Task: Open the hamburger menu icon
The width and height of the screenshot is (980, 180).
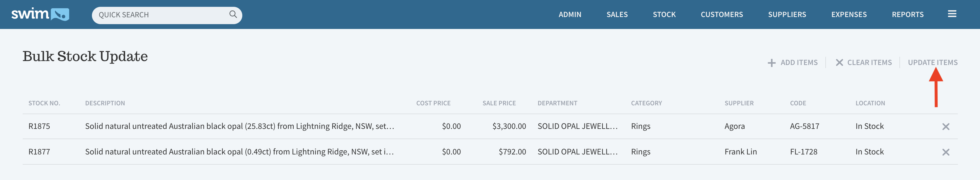Action: tap(952, 14)
